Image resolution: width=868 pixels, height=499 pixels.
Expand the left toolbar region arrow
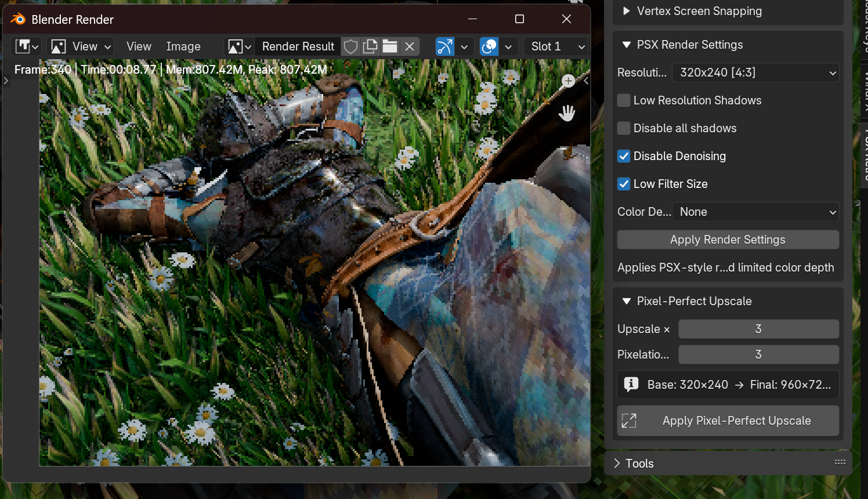pos(6,81)
